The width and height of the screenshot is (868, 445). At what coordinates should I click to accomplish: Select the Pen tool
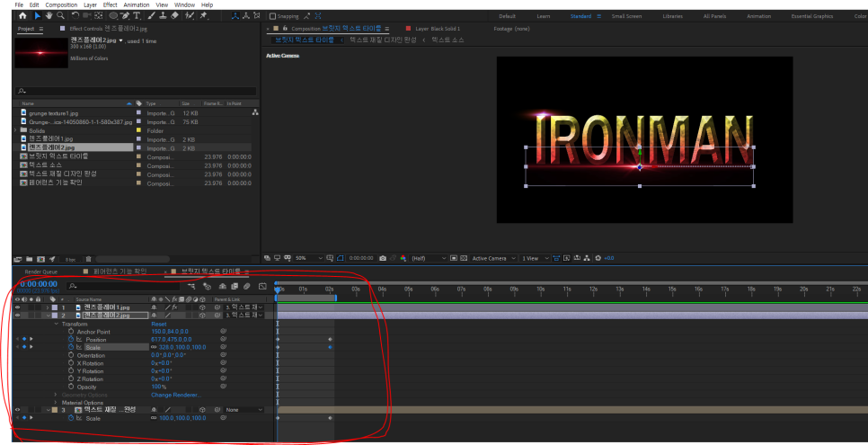pyautogui.click(x=125, y=16)
